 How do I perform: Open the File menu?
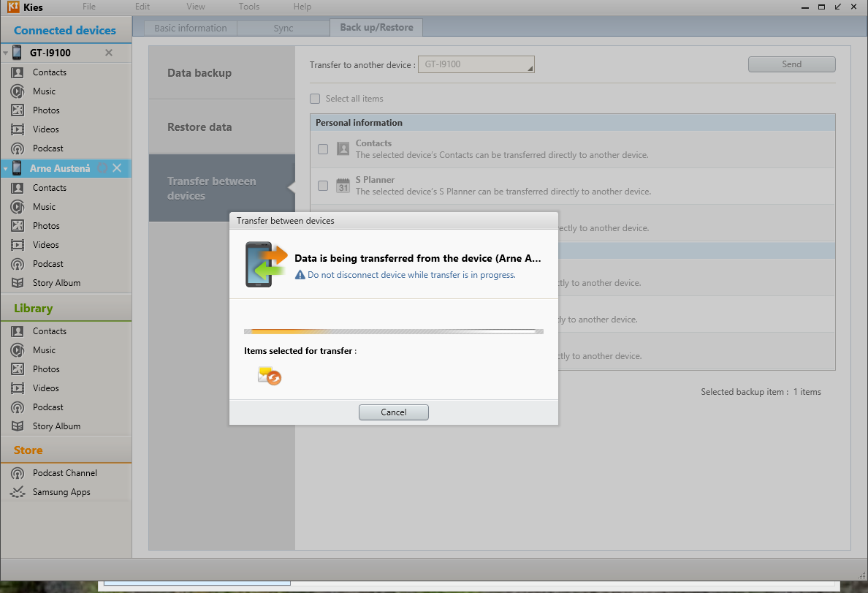click(89, 7)
